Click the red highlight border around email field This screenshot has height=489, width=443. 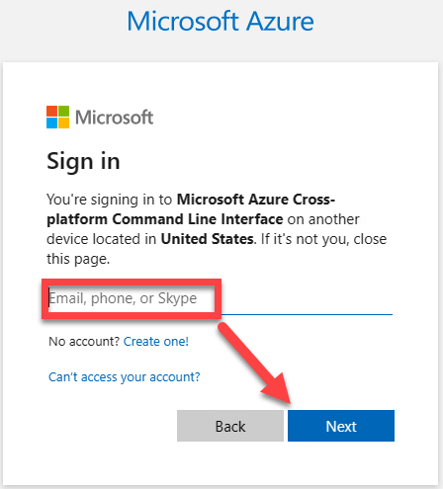(131, 299)
